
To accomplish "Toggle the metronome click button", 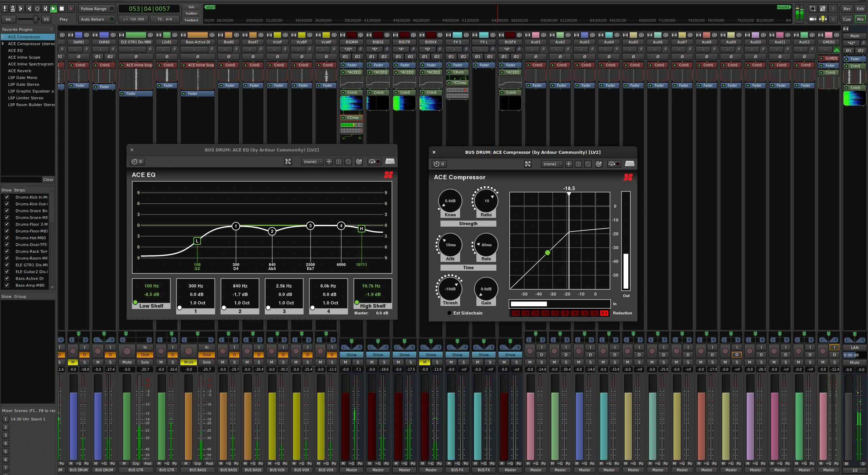I will coord(13,8).
